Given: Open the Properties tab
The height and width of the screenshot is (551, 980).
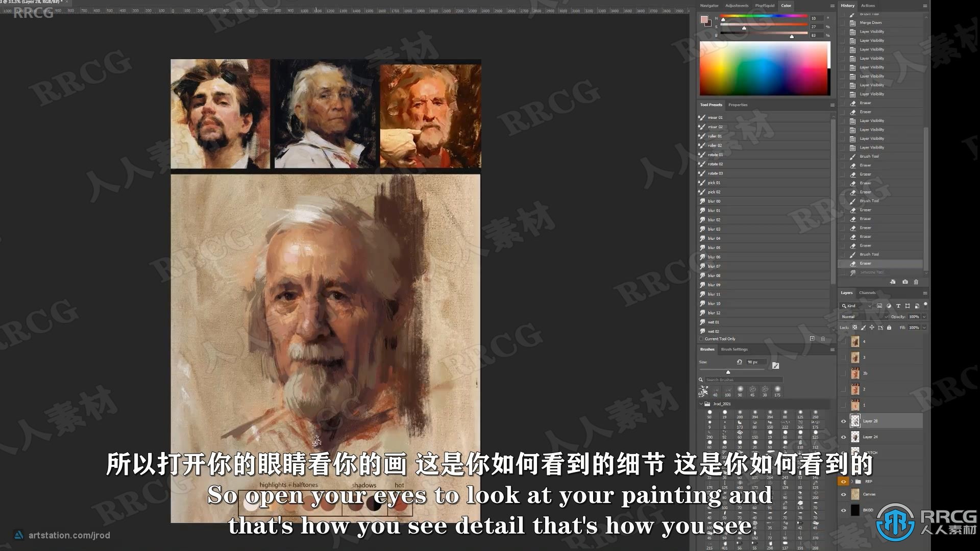Looking at the screenshot, I should 738,105.
